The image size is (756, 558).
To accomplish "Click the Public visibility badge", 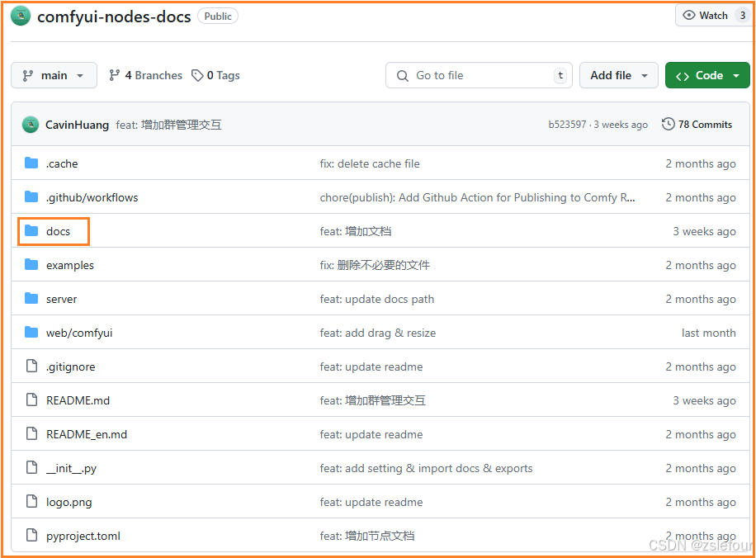I will [x=218, y=16].
